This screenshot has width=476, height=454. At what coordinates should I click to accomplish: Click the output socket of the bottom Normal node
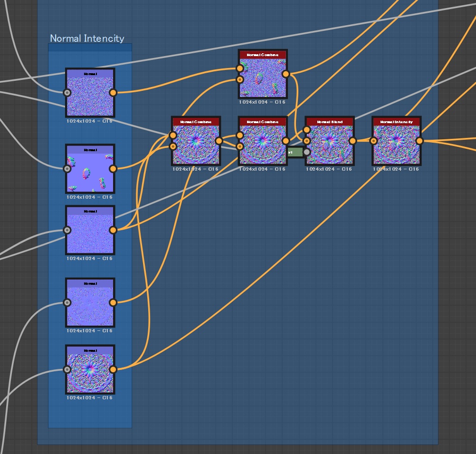(x=113, y=368)
